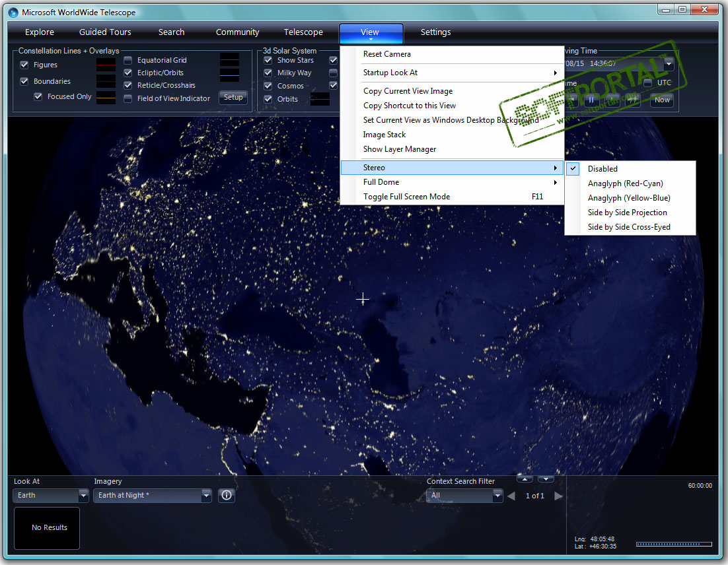Select Disabled stereo mode
The width and height of the screenshot is (728, 565).
(630, 169)
